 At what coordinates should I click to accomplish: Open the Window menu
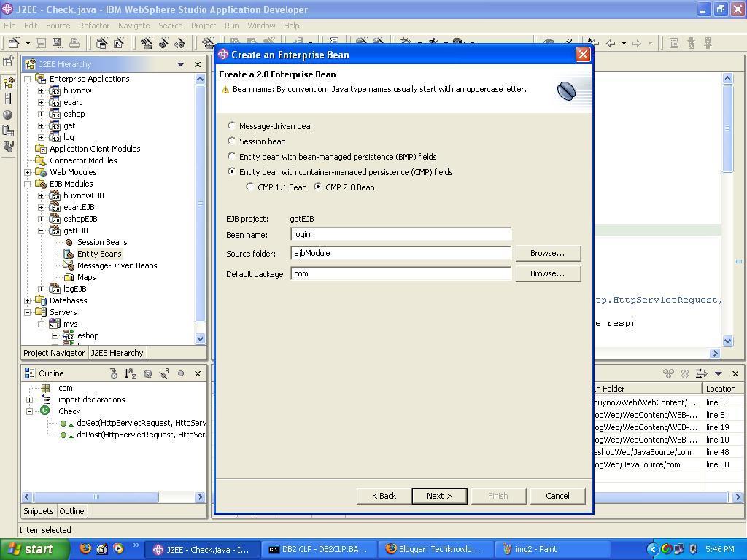pos(261,26)
